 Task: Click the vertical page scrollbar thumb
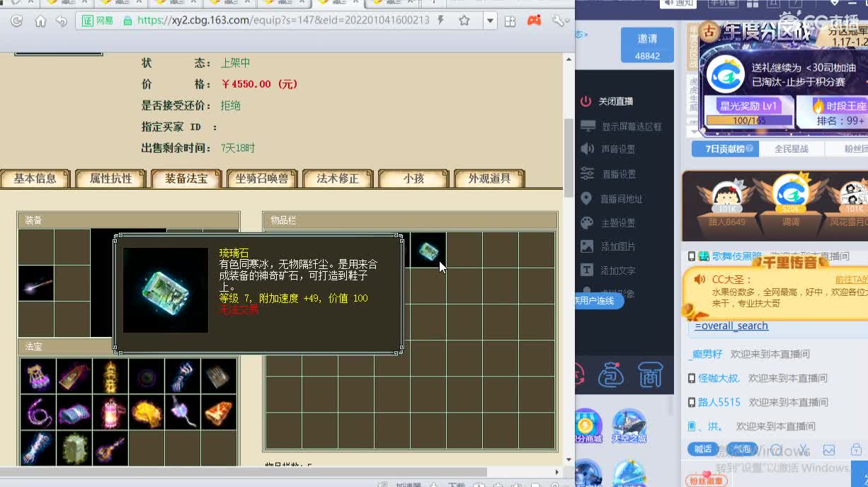pyautogui.click(x=568, y=157)
